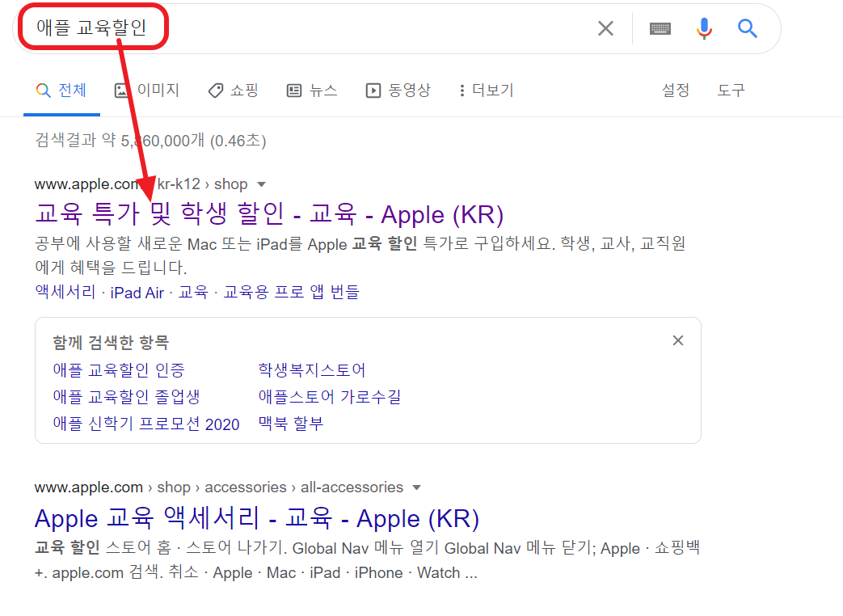Open the 교육 sitelink under first result
The height and width of the screenshot is (616, 843).
(193, 293)
